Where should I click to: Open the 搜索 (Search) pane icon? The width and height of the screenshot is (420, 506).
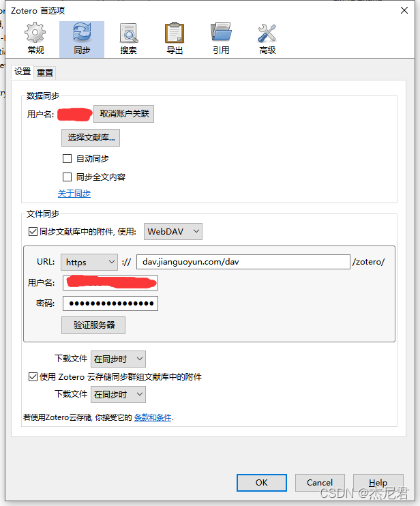[128, 39]
